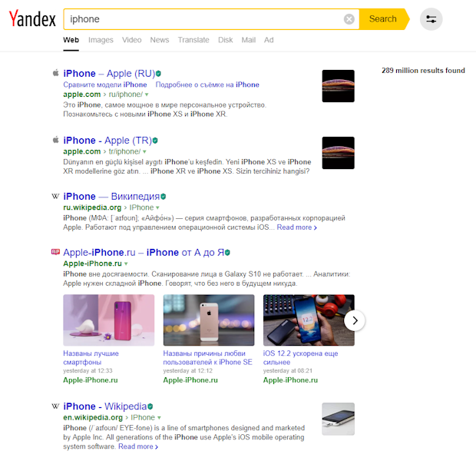The height and width of the screenshot is (461, 476).
Task: Open the iPhone - Apple (TR) result
Action: [107, 141]
